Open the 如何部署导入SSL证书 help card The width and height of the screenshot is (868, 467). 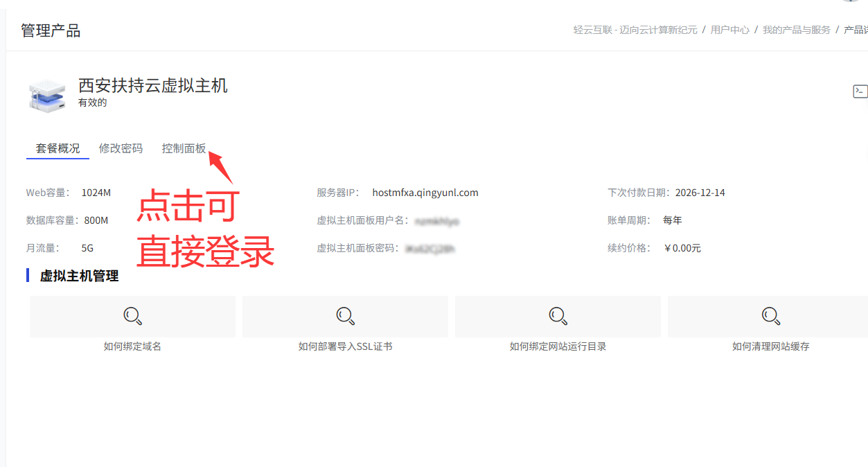[x=345, y=345]
